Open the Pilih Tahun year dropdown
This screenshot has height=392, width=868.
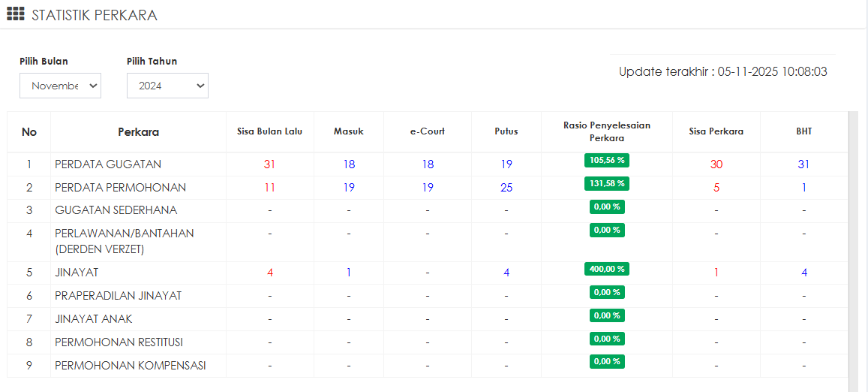[x=167, y=86]
